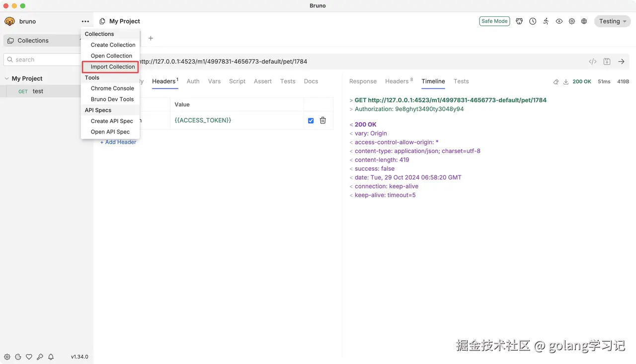This screenshot has height=364, width=636.
Task: Switch to the Response tab
Action: (363, 81)
